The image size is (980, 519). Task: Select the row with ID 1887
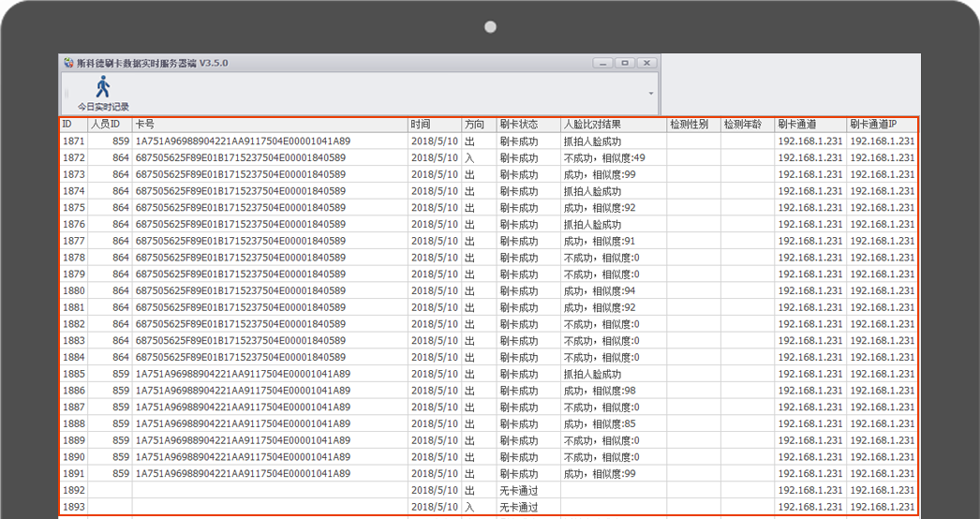click(x=489, y=408)
